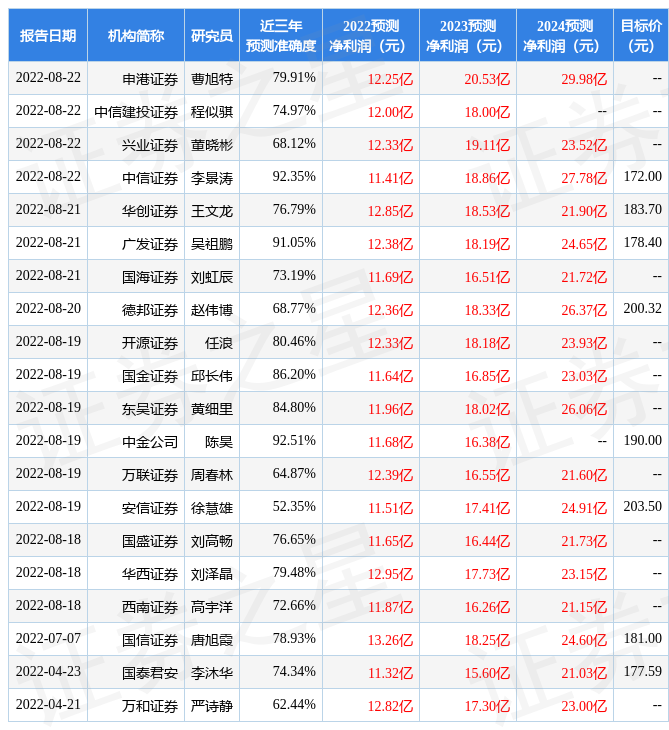The width and height of the screenshot is (669, 730).
Task: Click target price 172.00
Action: pos(642,176)
